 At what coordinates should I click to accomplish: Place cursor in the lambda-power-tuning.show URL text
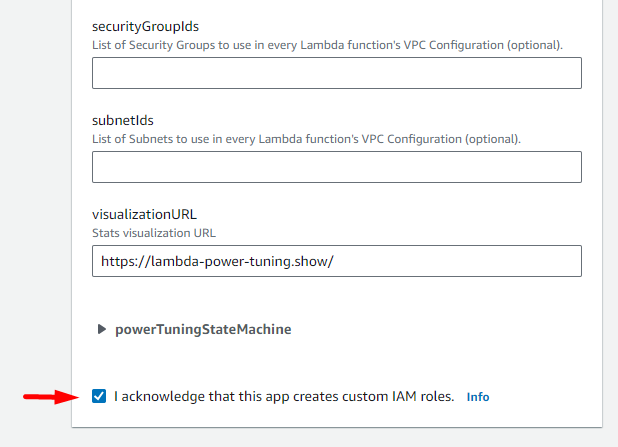[x=217, y=261]
